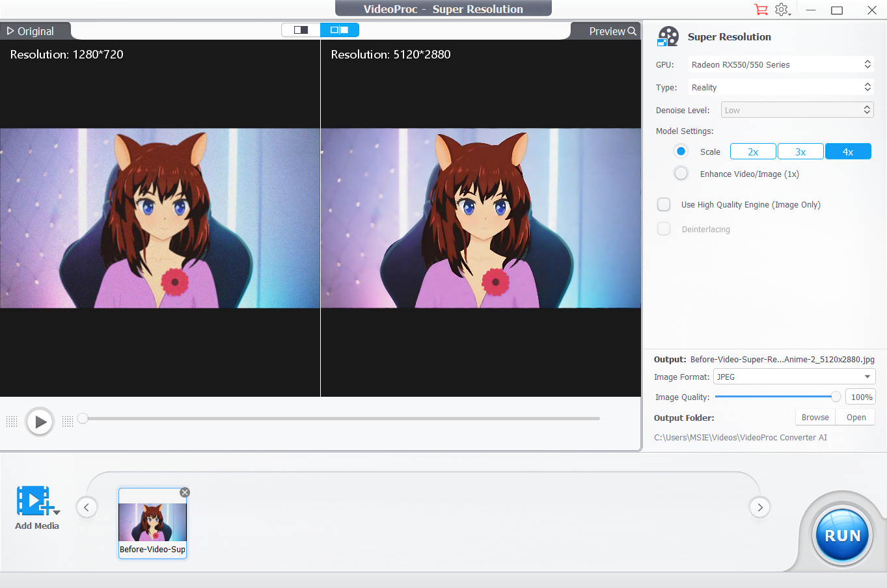Click the output path C:\Users\MSIE\Videos text
This screenshot has height=588, width=887.
click(x=741, y=437)
